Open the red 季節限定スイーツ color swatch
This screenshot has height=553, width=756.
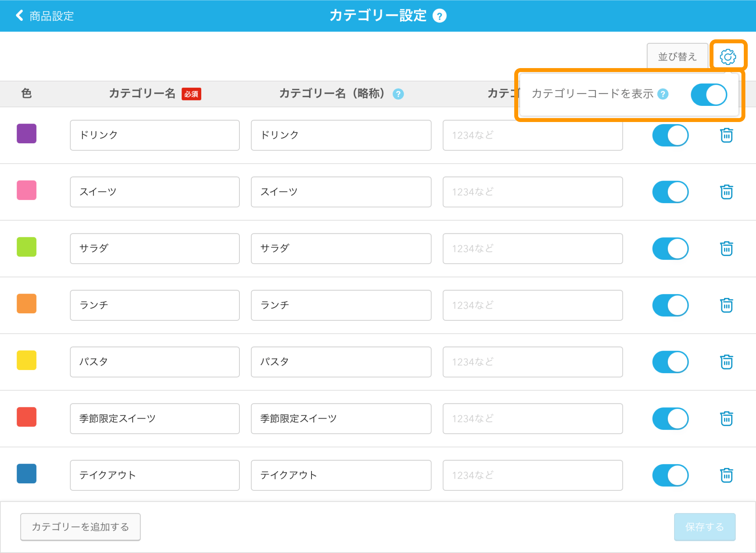tap(26, 417)
